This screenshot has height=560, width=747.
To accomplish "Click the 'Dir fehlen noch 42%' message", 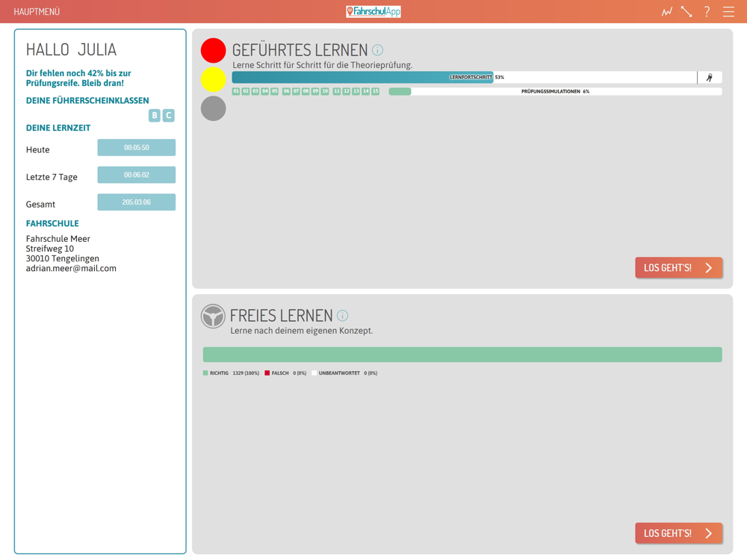I will (x=78, y=78).
